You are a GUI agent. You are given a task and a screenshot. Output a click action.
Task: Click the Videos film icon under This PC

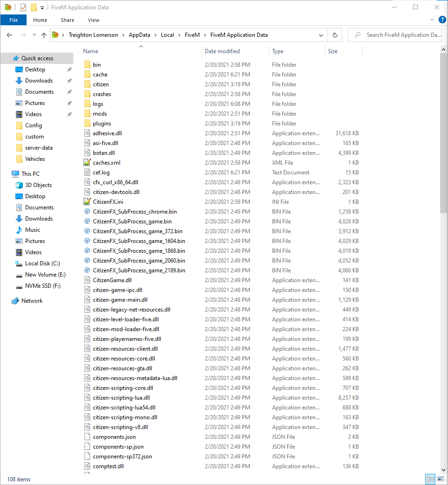click(x=19, y=252)
